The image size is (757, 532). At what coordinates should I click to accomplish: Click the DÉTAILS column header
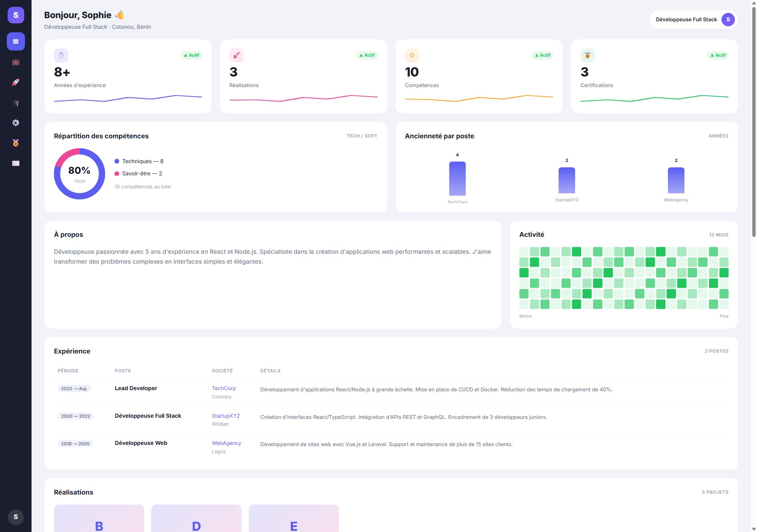(x=270, y=371)
